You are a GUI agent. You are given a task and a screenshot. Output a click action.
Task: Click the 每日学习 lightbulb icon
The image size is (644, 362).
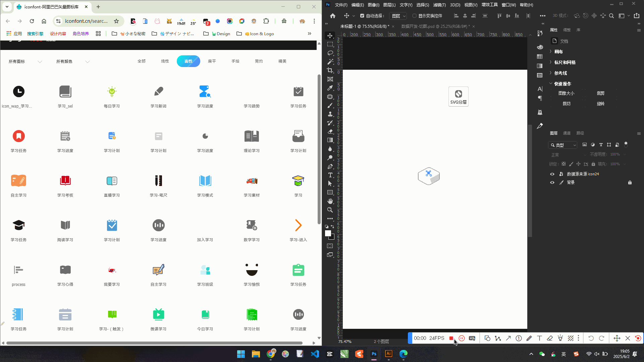pos(112,92)
